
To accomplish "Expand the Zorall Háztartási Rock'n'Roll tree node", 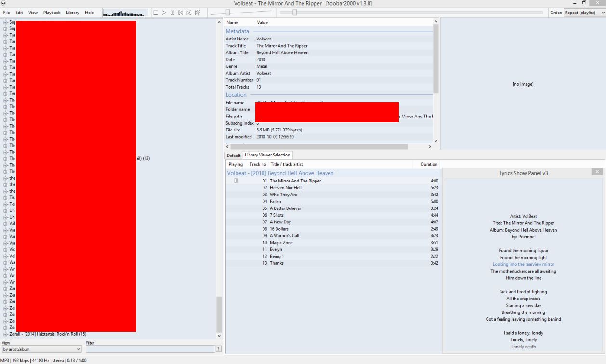I will tap(6, 334).
